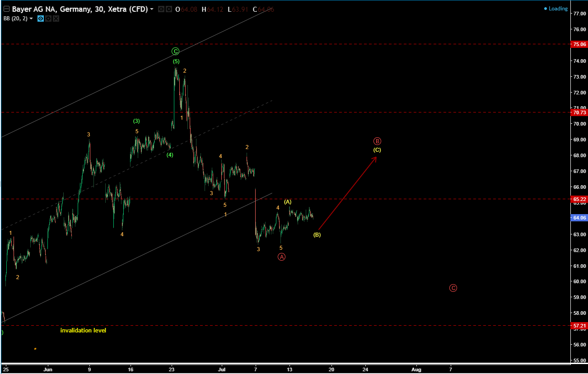Open the BB indicator settings gear
Screen dimensions: 588x374
click(48, 19)
